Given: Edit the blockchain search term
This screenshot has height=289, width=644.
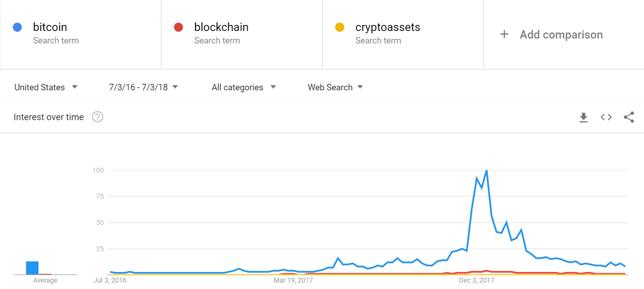Looking at the screenshot, I should coord(221,27).
